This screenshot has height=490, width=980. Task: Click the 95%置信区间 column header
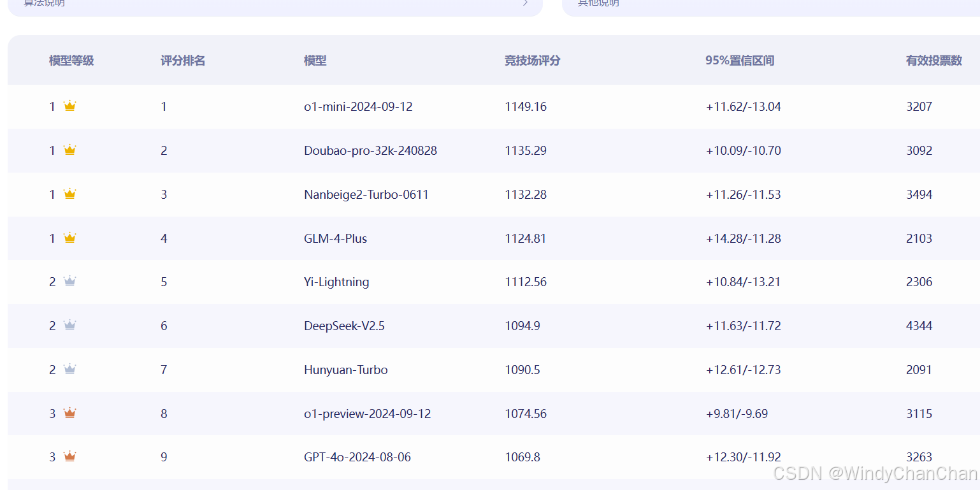(740, 61)
